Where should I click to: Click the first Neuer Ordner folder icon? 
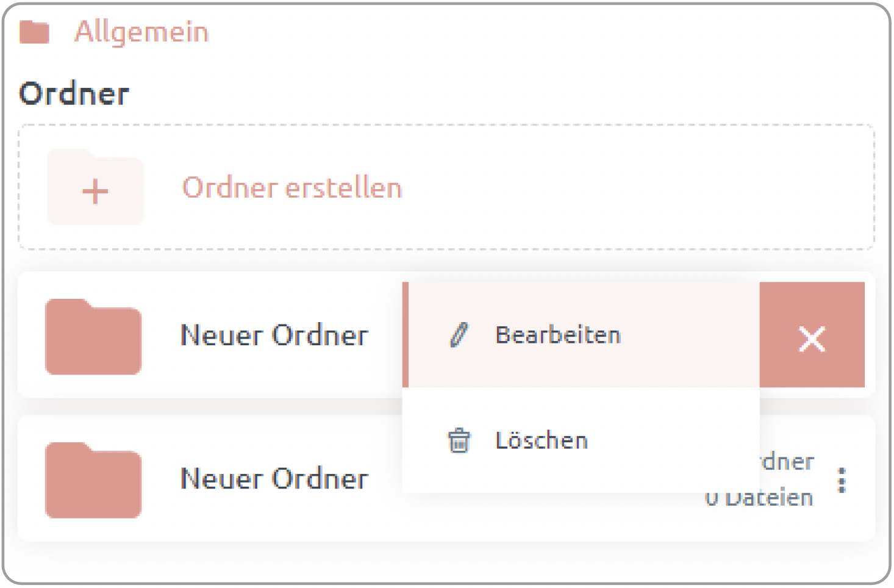(x=93, y=336)
